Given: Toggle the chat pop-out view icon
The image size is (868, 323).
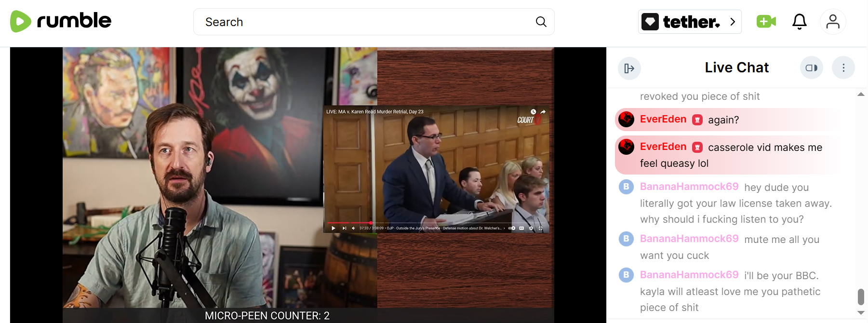Looking at the screenshot, I should tap(812, 68).
